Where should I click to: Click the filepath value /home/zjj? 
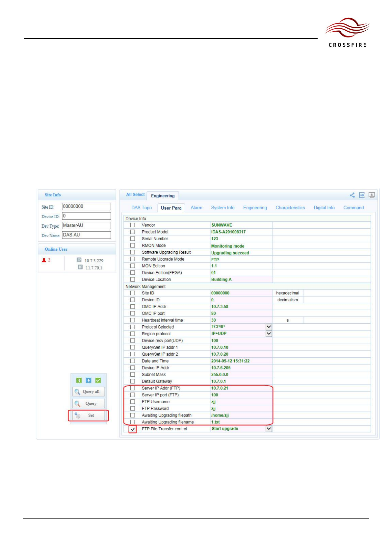click(220, 415)
